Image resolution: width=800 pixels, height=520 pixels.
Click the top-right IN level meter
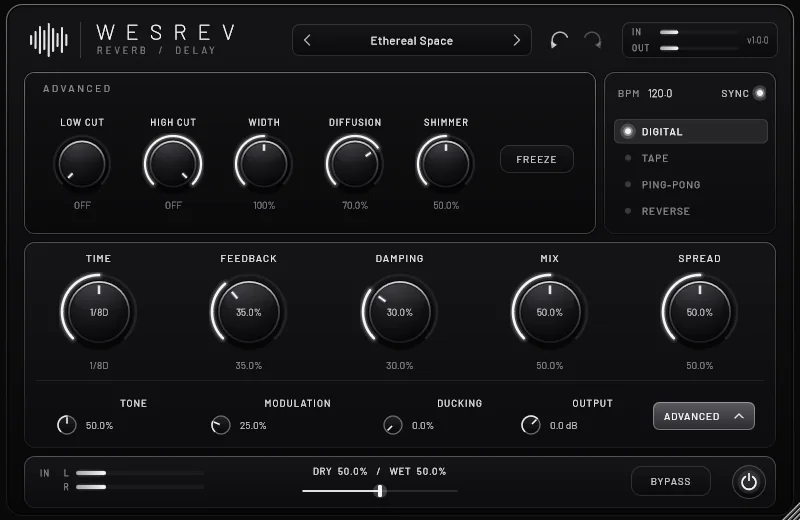click(x=698, y=32)
